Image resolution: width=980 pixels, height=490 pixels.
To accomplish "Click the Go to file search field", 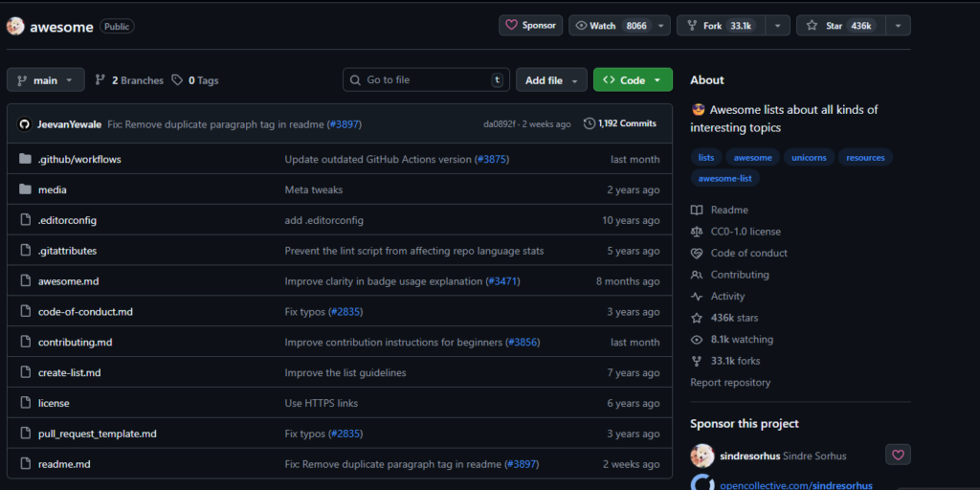I will [x=425, y=80].
